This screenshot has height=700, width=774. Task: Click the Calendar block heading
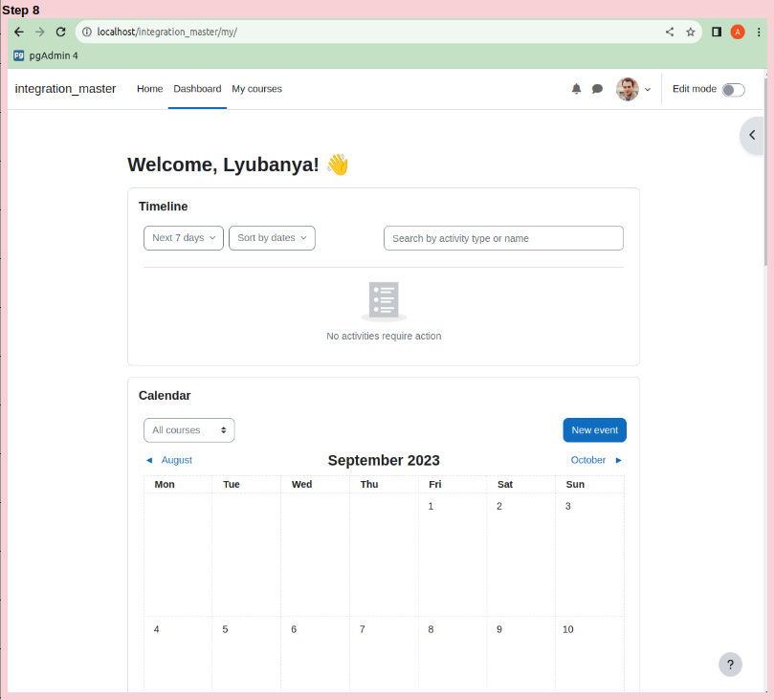point(165,396)
